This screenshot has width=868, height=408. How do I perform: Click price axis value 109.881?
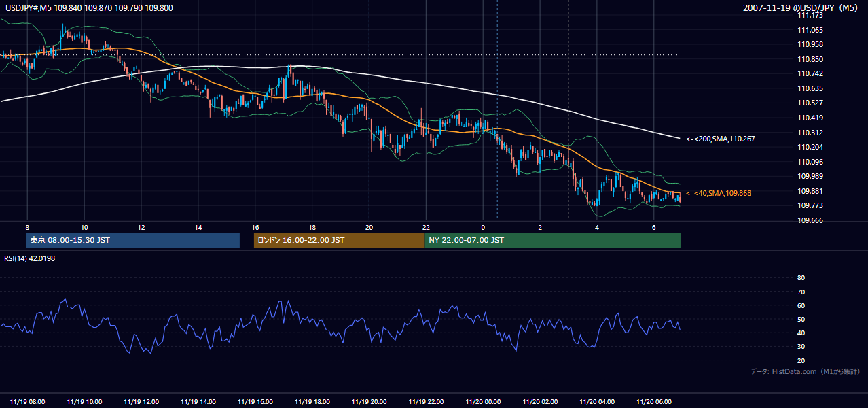810,191
